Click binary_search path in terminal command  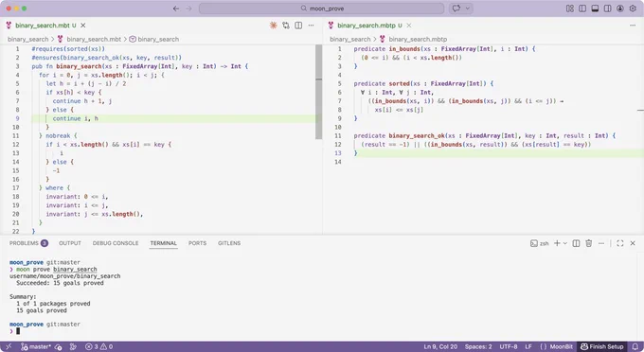75,269
